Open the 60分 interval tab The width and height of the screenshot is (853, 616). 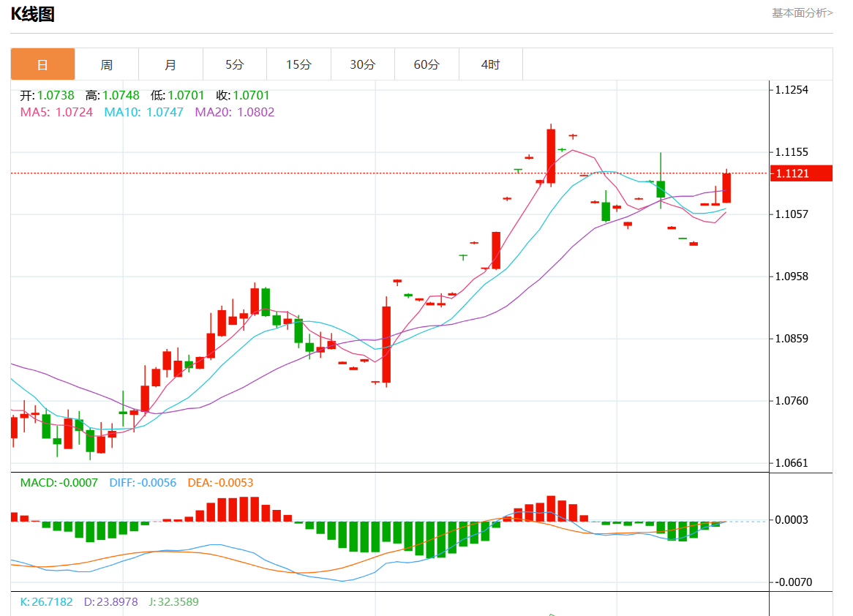click(x=426, y=64)
